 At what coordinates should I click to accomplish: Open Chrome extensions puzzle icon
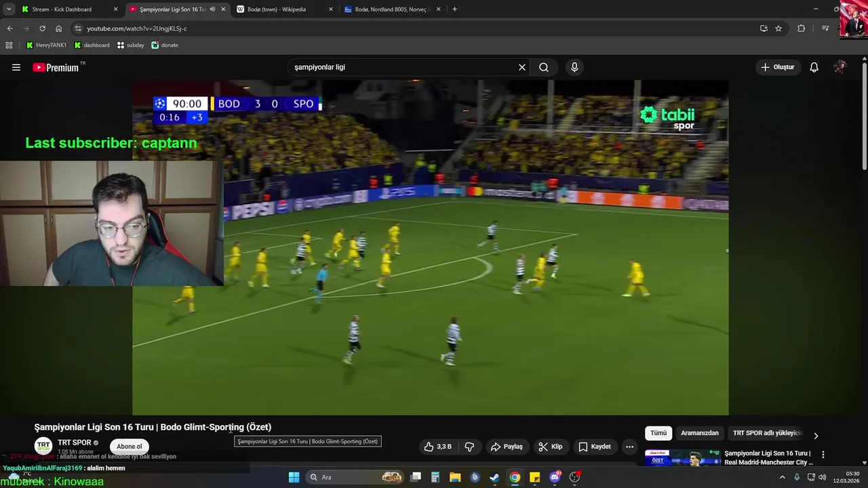coord(801,28)
